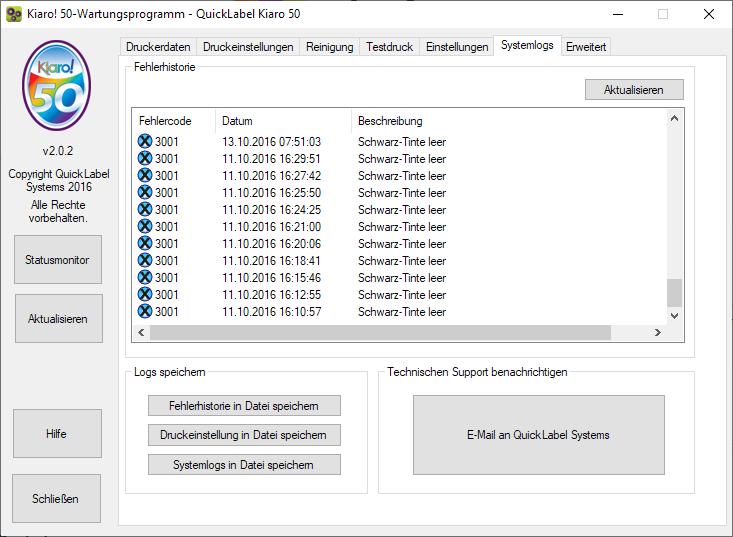
Task: Click the Kiaro! 50 logo image
Action: click(x=57, y=86)
